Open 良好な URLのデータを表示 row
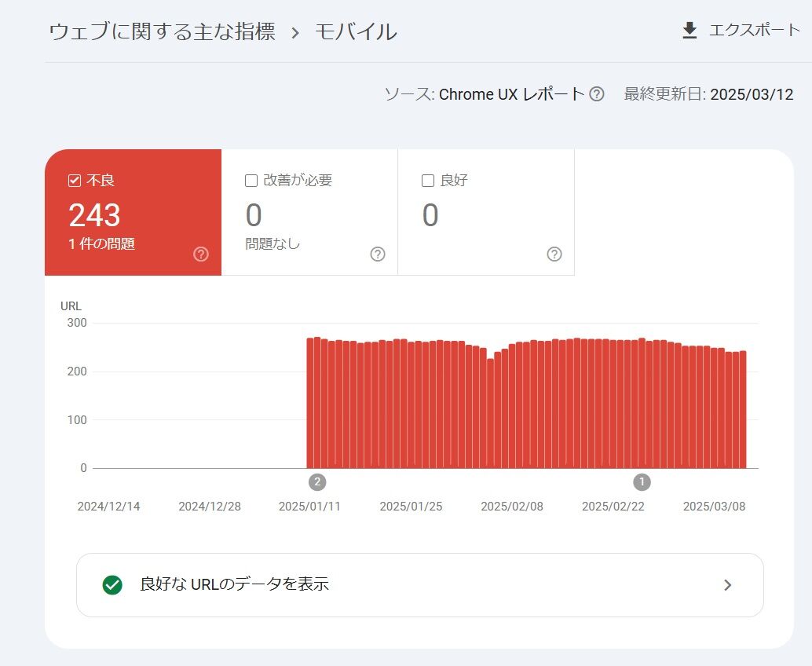This screenshot has height=666, width=812. [x=420, y=585]
